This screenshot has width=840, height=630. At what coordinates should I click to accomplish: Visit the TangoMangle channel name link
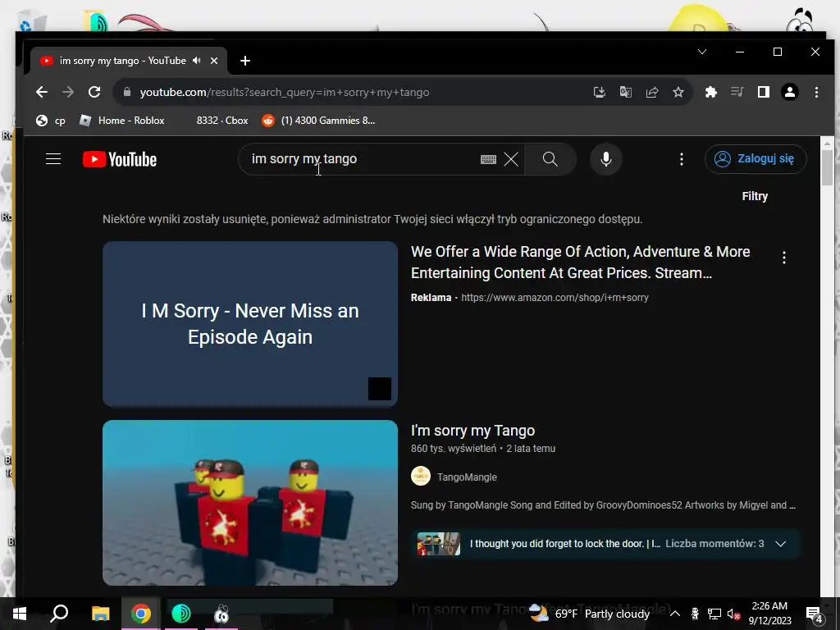tap(467, 477)
